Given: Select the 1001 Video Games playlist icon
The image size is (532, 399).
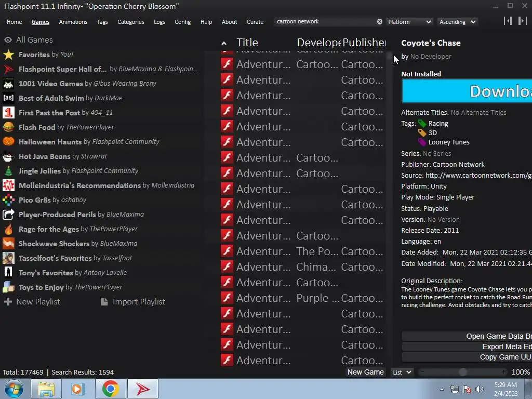Looking at the screenshot, I should click(8, 84).
